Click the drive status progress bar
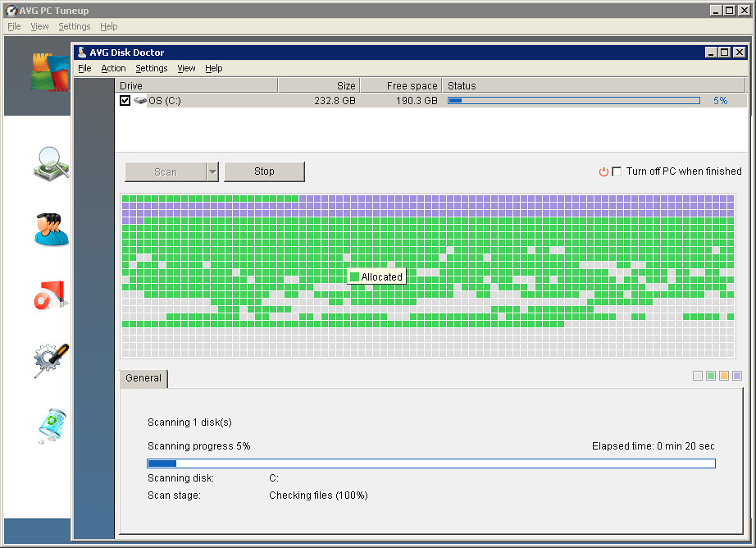This screenshot has width=756, height=548. click(574, 100)
